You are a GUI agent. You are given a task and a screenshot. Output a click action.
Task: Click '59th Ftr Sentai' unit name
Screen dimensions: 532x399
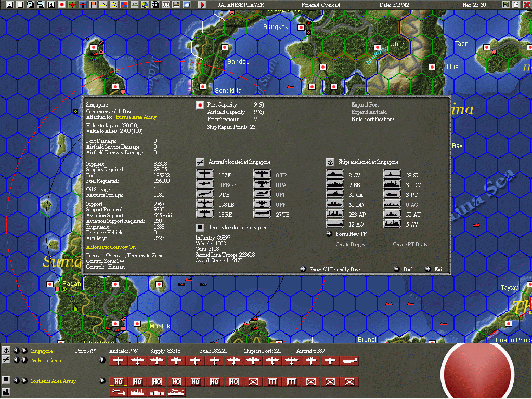click(47, 360)
